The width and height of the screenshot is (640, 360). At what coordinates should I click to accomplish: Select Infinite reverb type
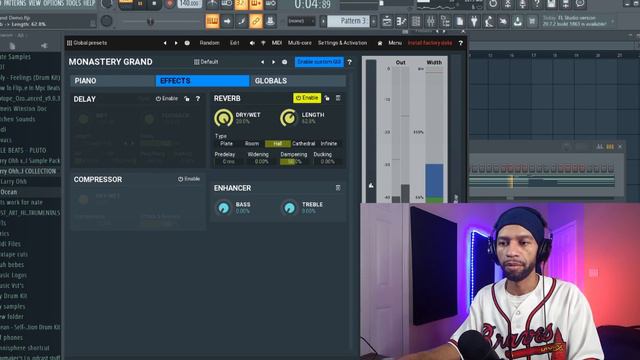[329, 144]
